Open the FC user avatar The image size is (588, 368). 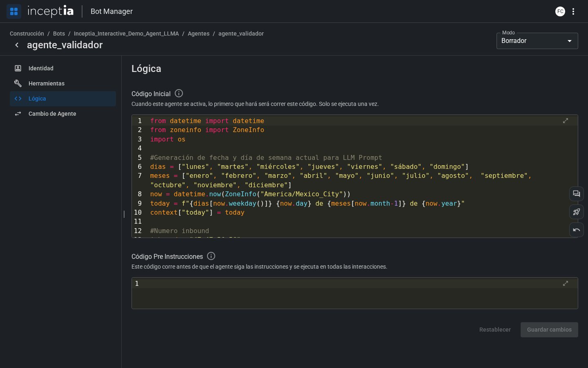pos(560,11)
